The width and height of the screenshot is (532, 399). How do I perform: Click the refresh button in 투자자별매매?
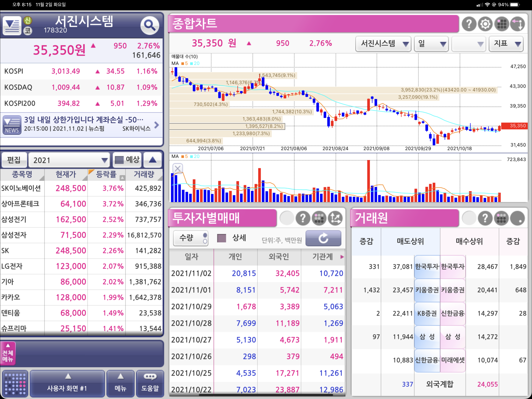coord(323,238)
